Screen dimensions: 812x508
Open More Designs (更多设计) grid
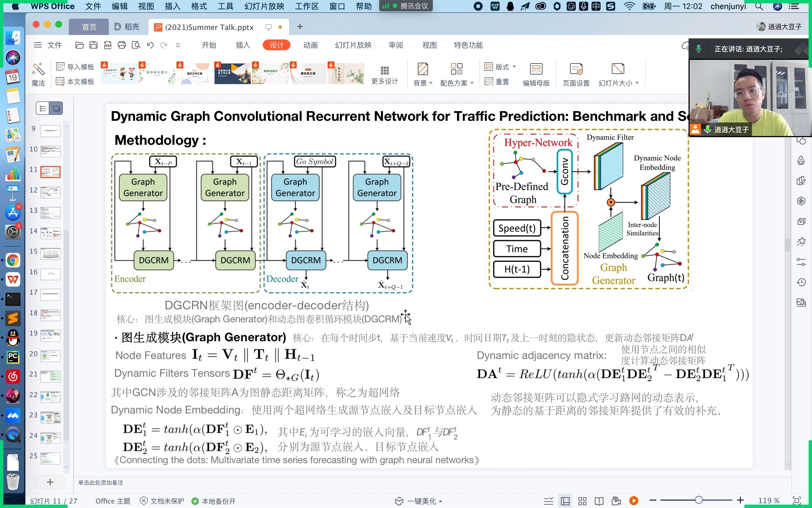coord(385,75)
